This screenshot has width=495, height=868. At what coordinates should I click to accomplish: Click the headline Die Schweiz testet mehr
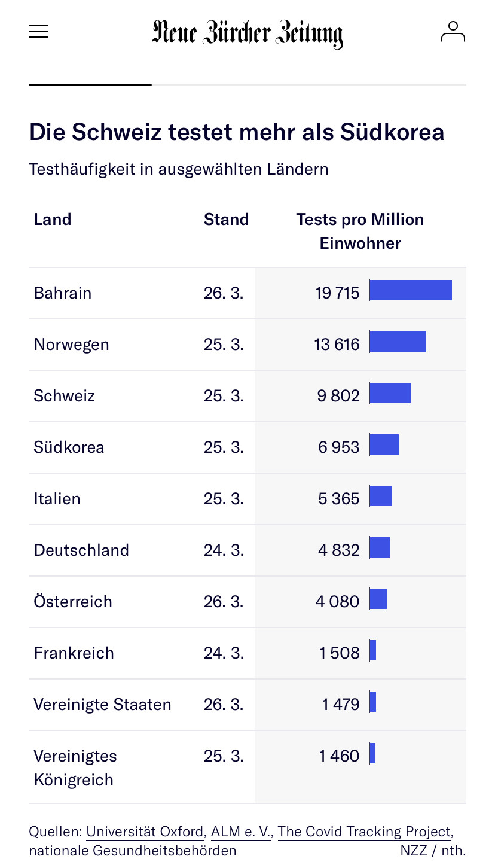[237, 132]
